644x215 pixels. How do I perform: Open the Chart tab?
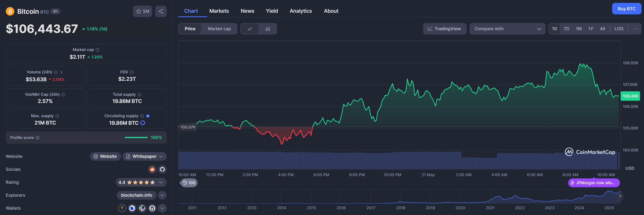click(191, 11)
